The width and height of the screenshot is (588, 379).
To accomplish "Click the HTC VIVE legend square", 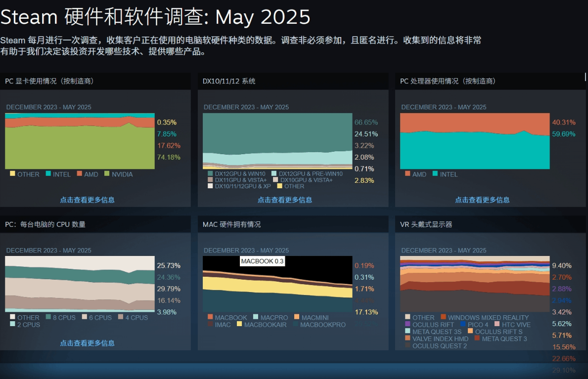I will click(497, 324).
